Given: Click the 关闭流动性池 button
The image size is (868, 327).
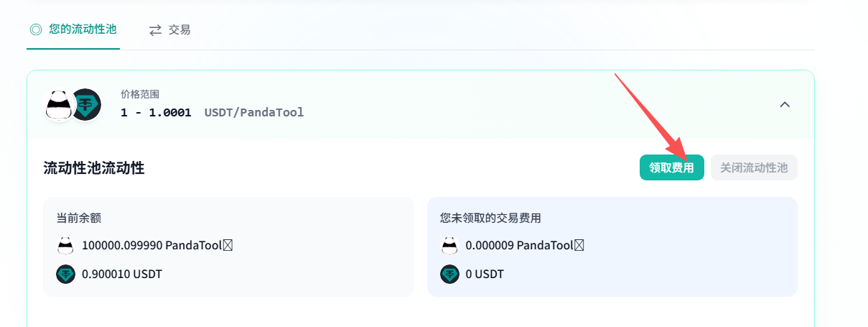Looking at the screenshot, I should (x=754, y=167).
